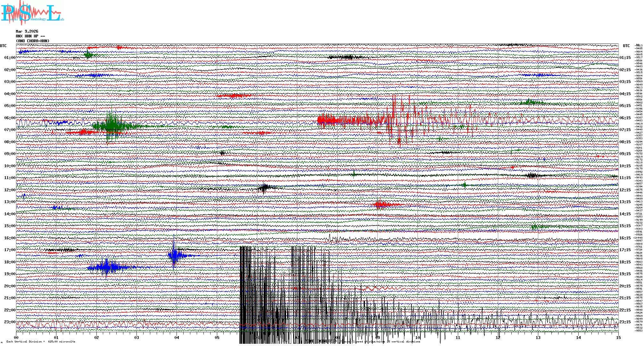Click minute marker 12 on bottom axis

tap(498, 337)
